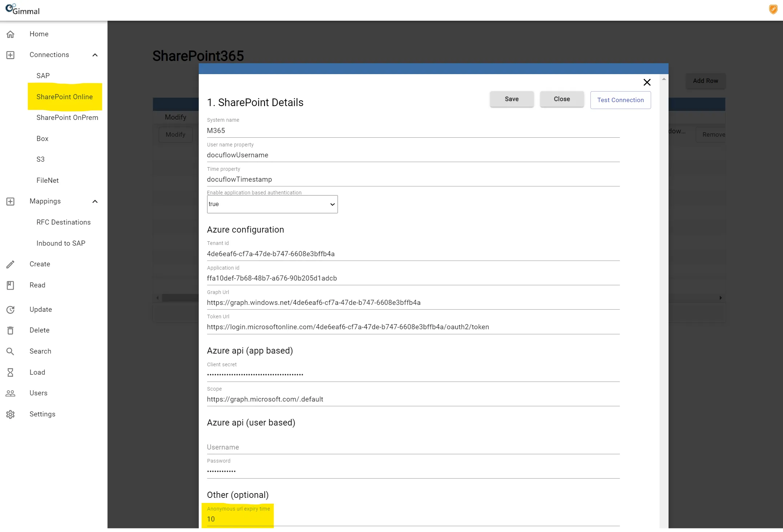This screenshot has width=783, height=532.
Task: Open Inbound to SAP mapping
Action: pyautogui.click(x=61, y=243)
